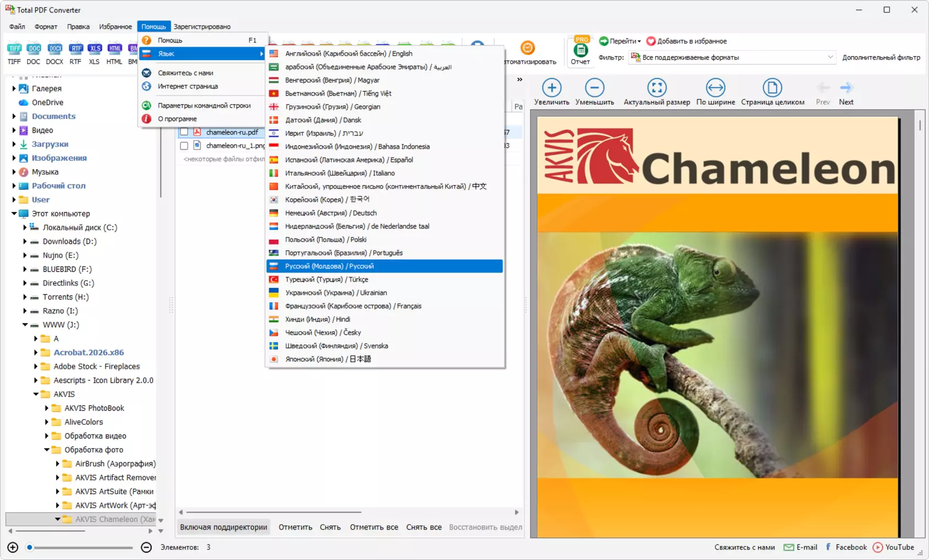Expand the Галерея tree node
This screenshot has height=560, width=929.
pos(14,88)
